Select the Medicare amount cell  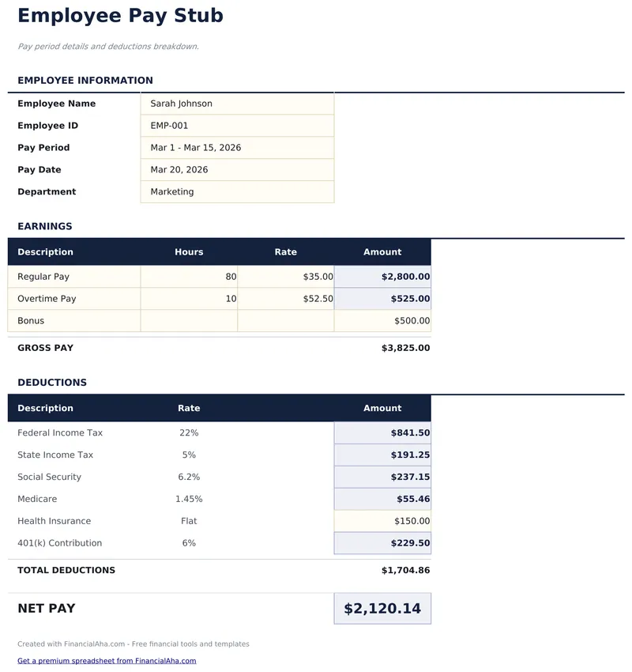tap(382, 499)
